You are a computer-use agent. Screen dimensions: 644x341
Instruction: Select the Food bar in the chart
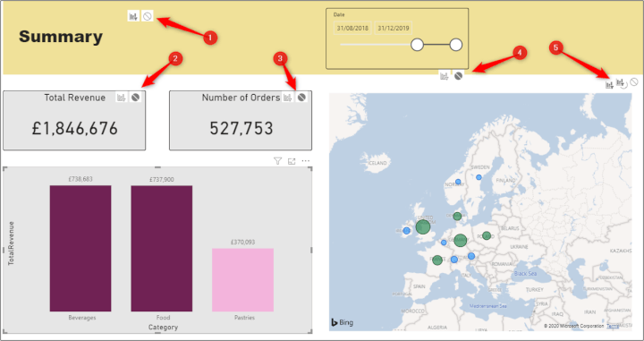[x=161, y=249]
